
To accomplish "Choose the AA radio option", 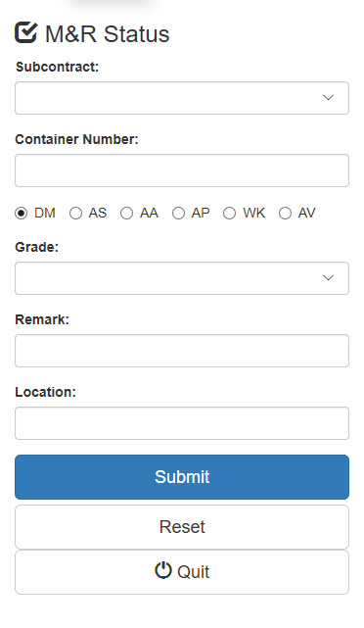I will [x=127, y=213].
